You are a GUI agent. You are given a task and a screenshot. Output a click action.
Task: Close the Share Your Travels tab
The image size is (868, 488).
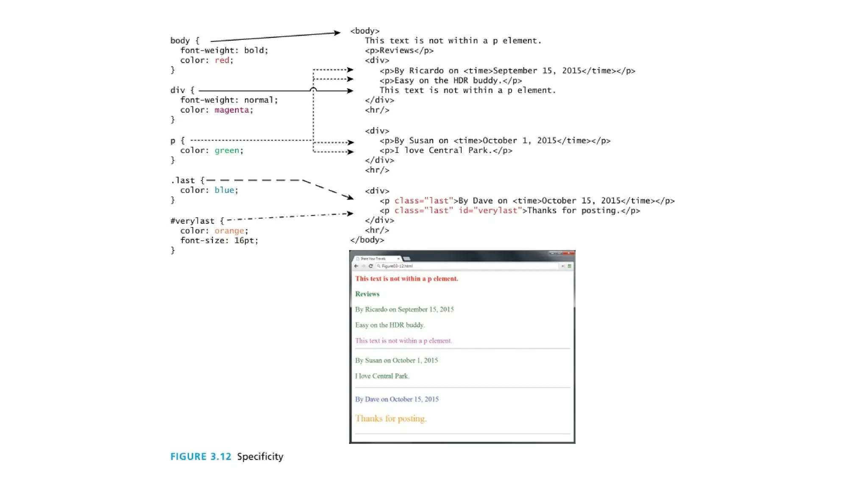[x=398, y=258]
